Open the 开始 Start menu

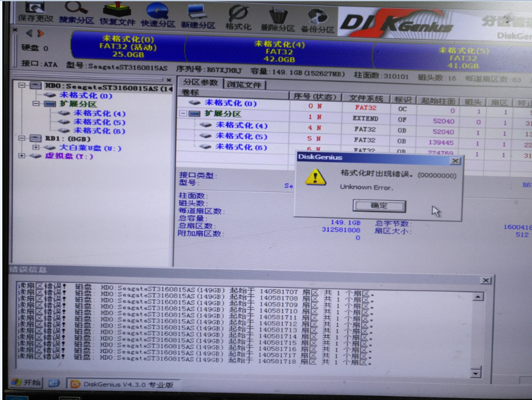coord(26,383)
